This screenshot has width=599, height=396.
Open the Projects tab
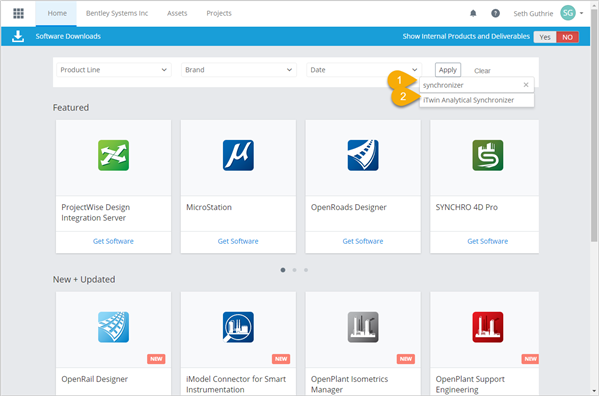click(219, 13)
